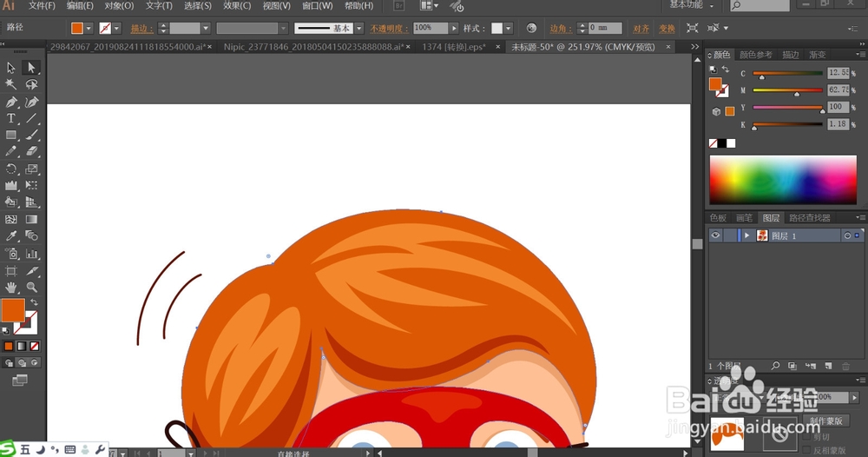Viewport: 868px width, 457px height.
Task: Select the Shape Builder tool
Action: 10,202
